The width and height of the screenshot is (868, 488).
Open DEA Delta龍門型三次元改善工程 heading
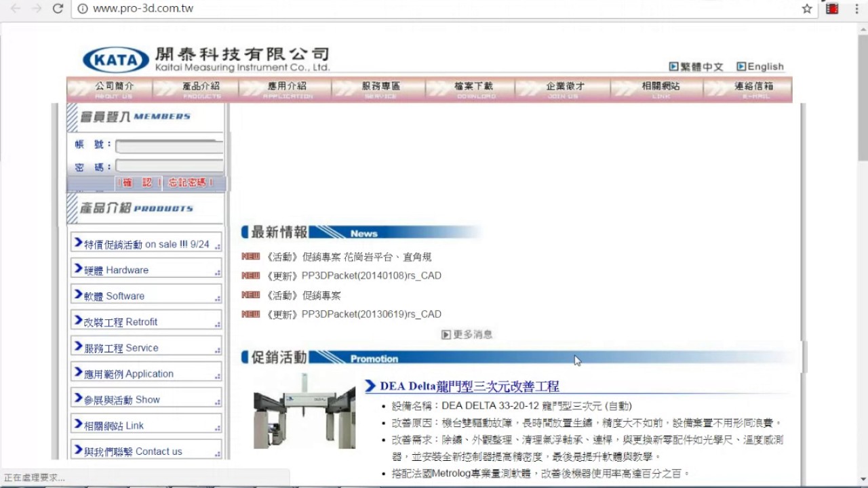(x=469, y=386)
